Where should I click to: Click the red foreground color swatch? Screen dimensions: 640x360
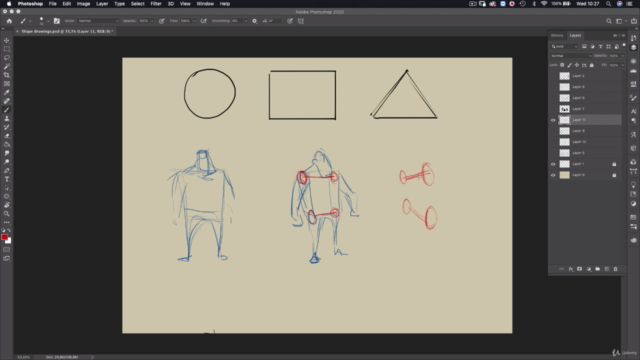pyautogui.click(x=4, y=237)
